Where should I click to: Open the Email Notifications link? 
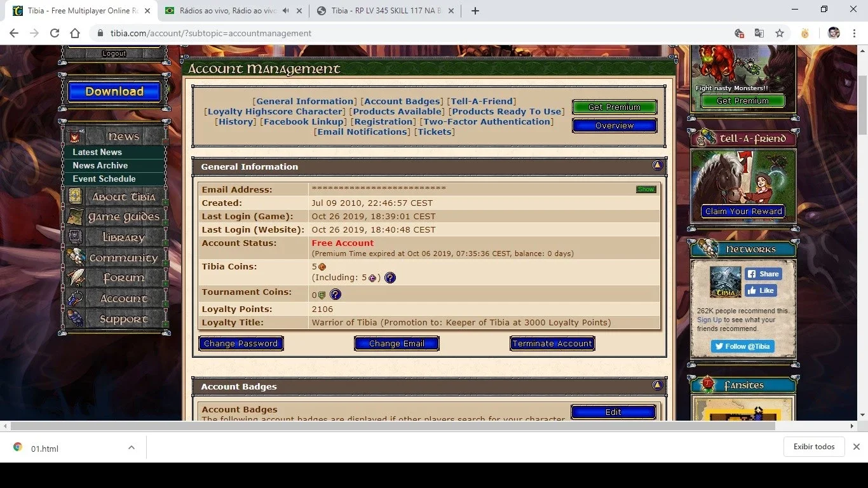pos(362,132)
